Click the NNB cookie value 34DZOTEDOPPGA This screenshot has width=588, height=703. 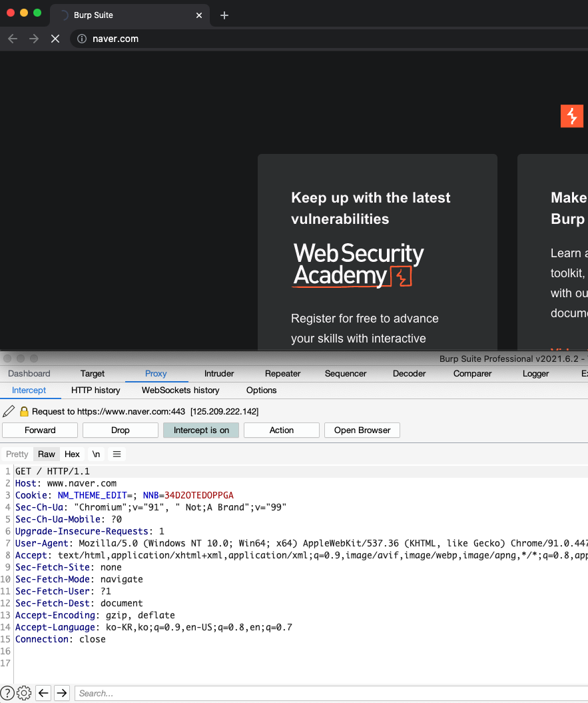coord(199,495)
